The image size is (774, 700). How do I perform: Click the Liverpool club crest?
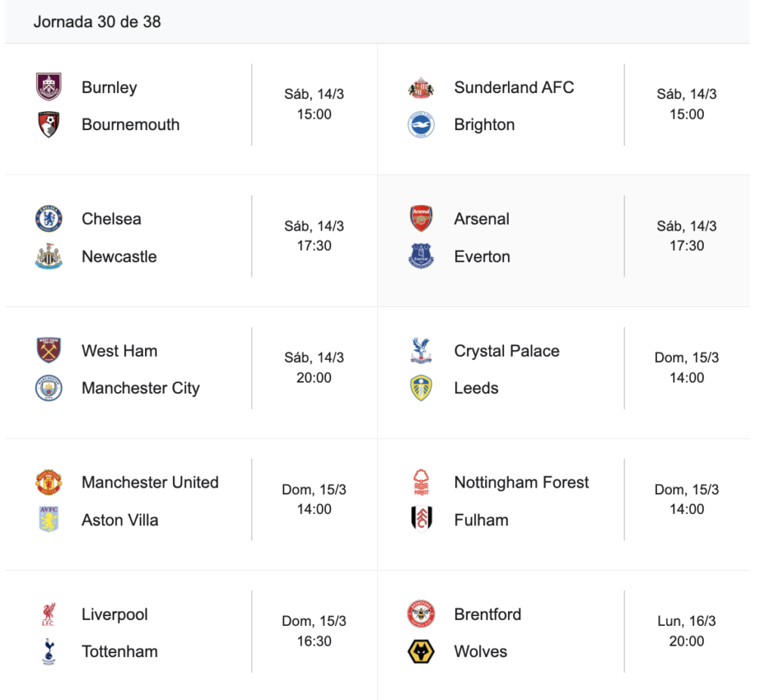point(48,615)
